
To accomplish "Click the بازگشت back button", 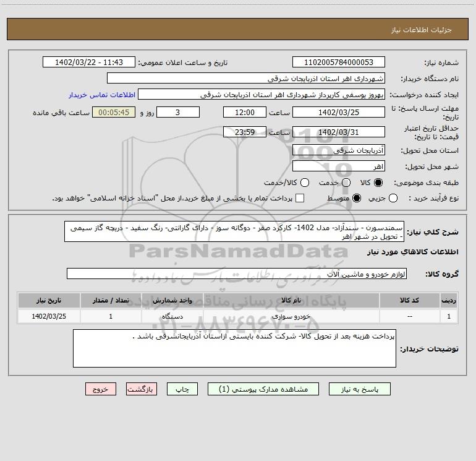I will coord(142,389).
